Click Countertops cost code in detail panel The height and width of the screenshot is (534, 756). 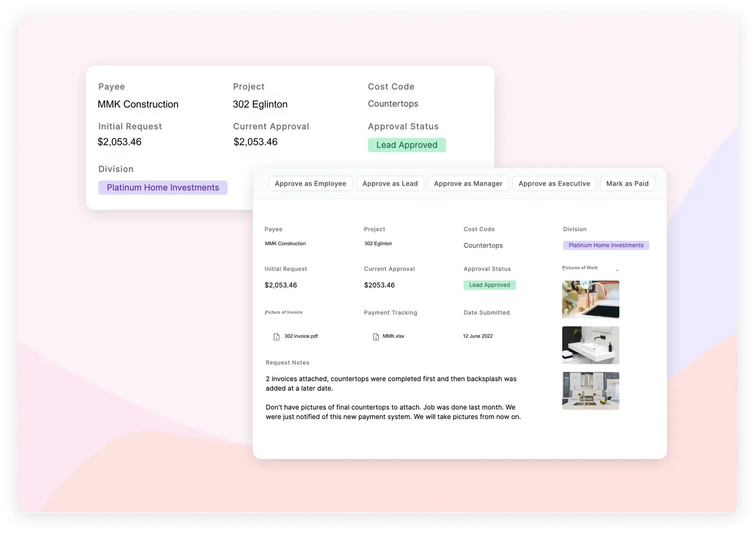[x=483, y=246]
